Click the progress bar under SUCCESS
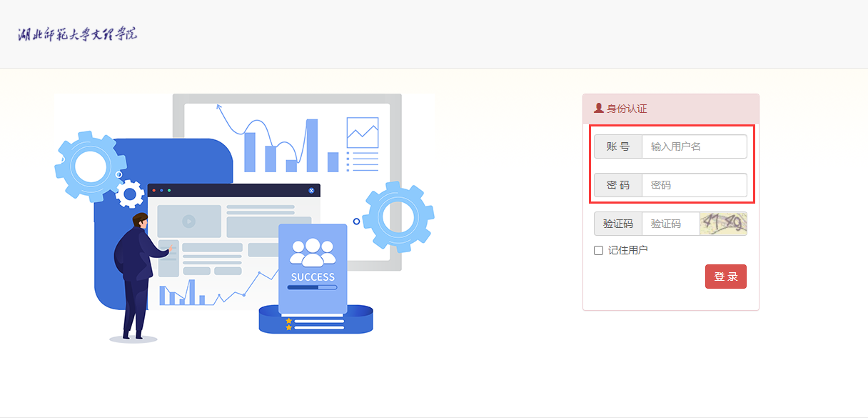The image size is (868, 418). coord(312,287)
